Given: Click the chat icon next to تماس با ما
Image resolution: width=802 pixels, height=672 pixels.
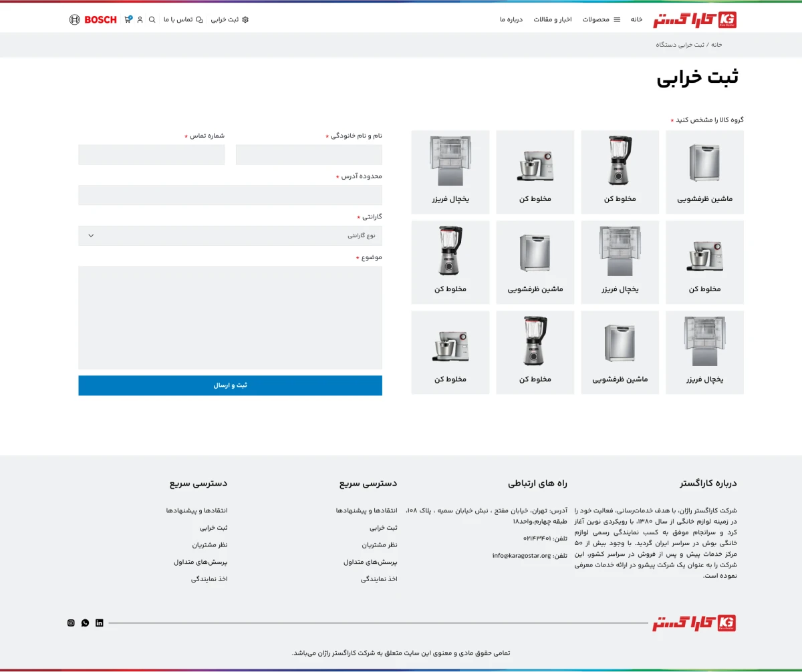Looking at the screenshot, I should coord(199,19).
